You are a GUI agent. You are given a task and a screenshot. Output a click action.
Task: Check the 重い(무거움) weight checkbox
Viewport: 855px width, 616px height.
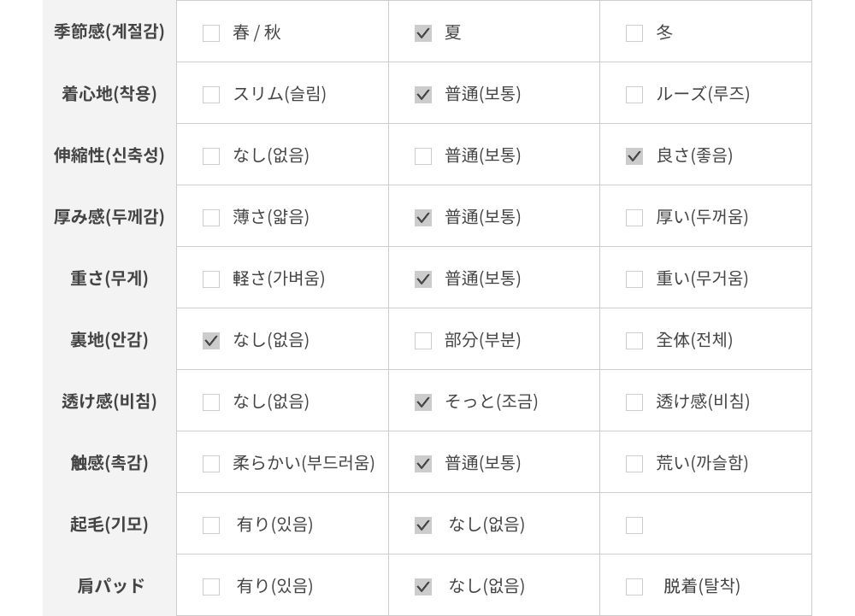point(634,279)
